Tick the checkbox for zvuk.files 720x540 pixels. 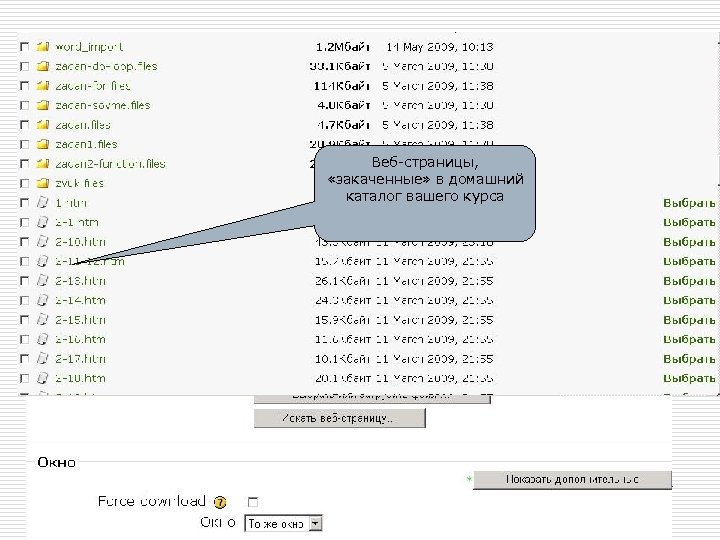[25, 183]
